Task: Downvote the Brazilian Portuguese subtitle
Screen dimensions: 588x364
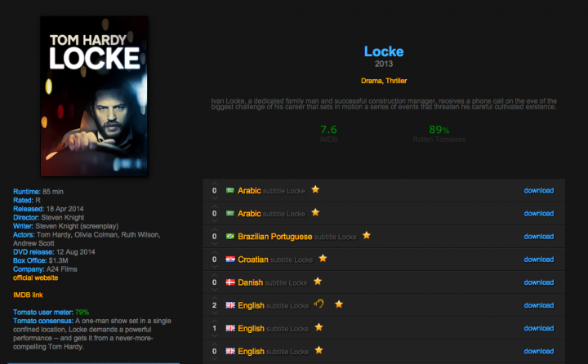Action: point(214,244)
